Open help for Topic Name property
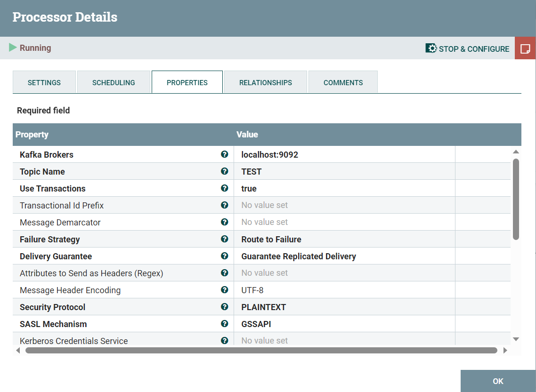Screen dimensions: 536x392 pyautogui.click(x=225, y=171)
